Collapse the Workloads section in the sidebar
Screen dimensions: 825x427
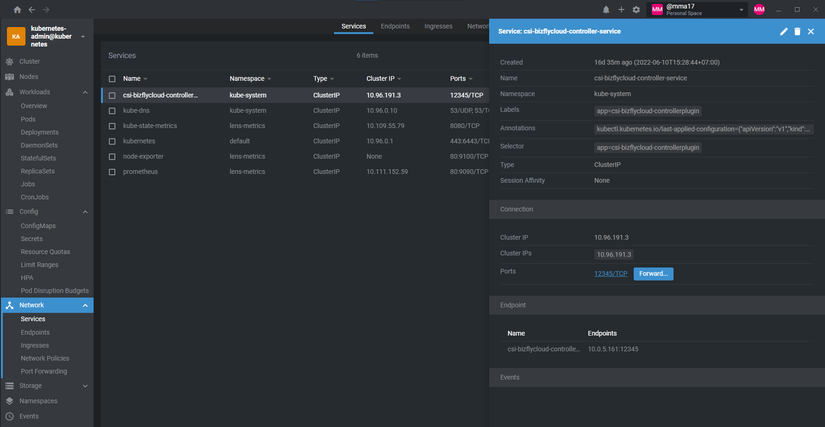pos(85,92)
